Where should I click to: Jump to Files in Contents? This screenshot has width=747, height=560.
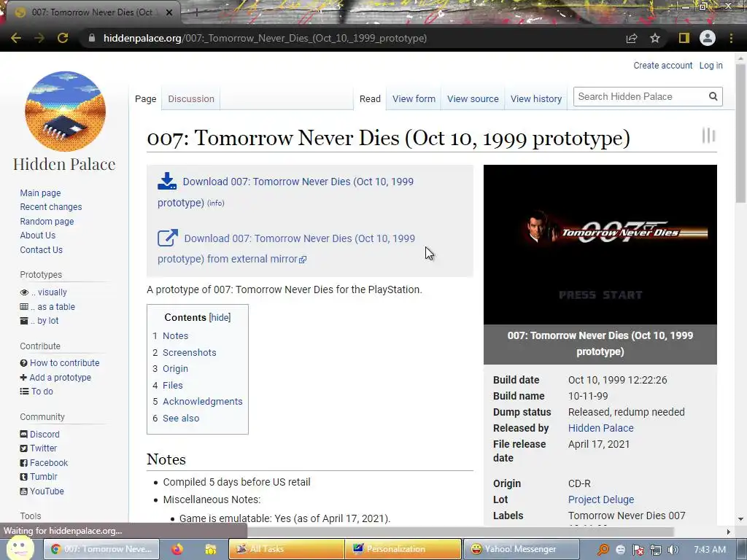click(x=172, y=385)
